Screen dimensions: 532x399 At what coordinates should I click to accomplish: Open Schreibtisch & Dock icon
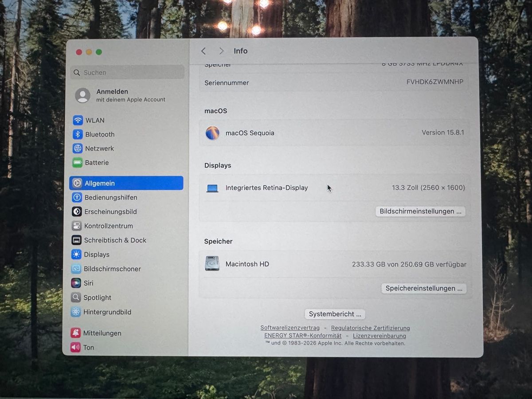coord(77,240)
